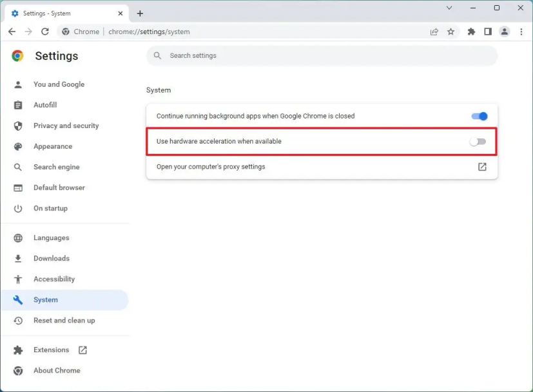
Task: Click the shield icon beside Privacy and security
Action: click(18, 126)
